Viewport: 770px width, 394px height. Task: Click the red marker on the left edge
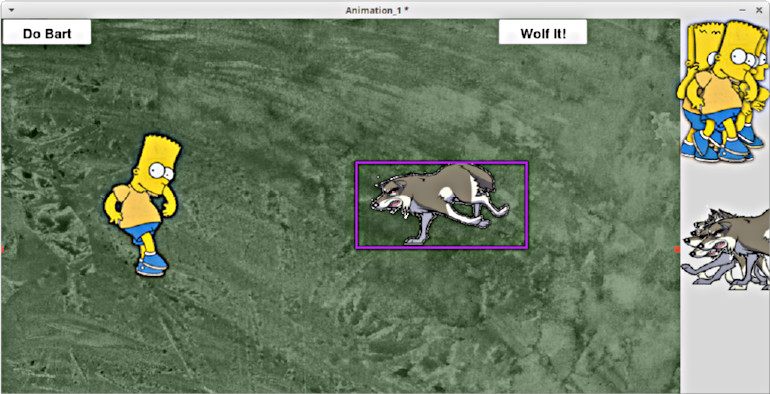(x=2, y=250)
